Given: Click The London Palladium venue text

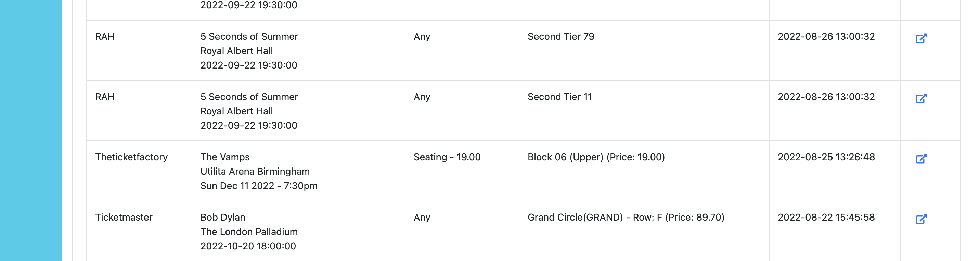Looking at the screenshot, I should (249, 232).
